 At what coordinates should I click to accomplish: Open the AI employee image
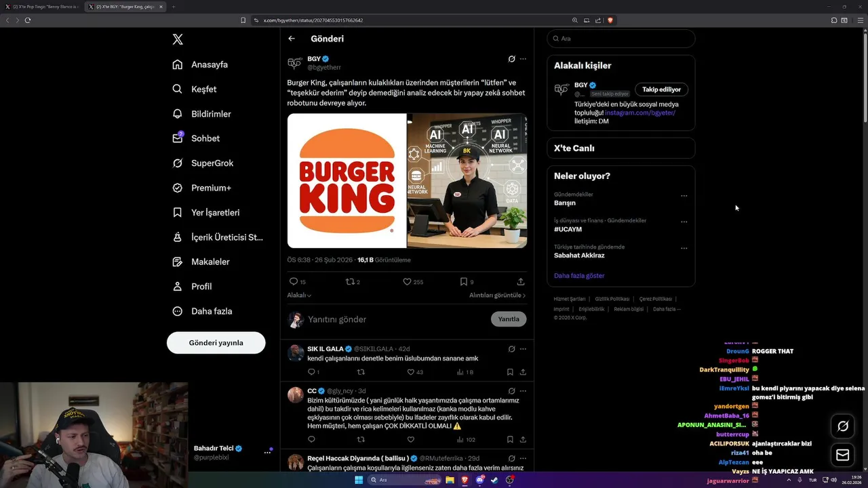[x=467, y=181]
